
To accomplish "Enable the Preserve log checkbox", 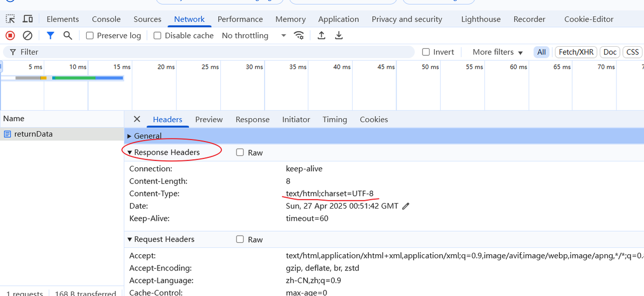I will [90, 36].
